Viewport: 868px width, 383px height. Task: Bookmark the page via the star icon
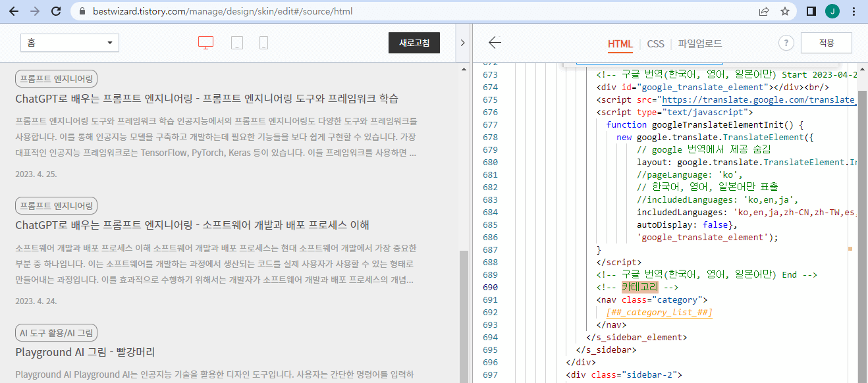[784, 11]
